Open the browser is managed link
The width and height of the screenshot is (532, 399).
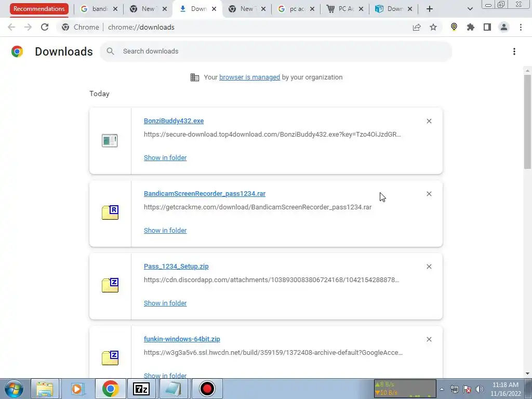click(250, 77)
